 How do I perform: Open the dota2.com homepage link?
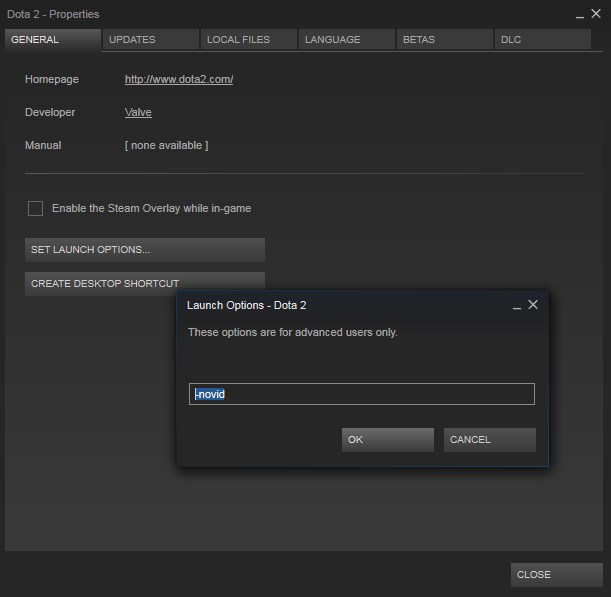point(179,79)
